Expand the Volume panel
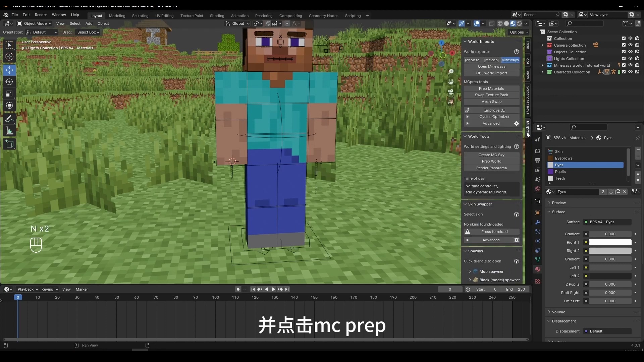 [558, 312]
